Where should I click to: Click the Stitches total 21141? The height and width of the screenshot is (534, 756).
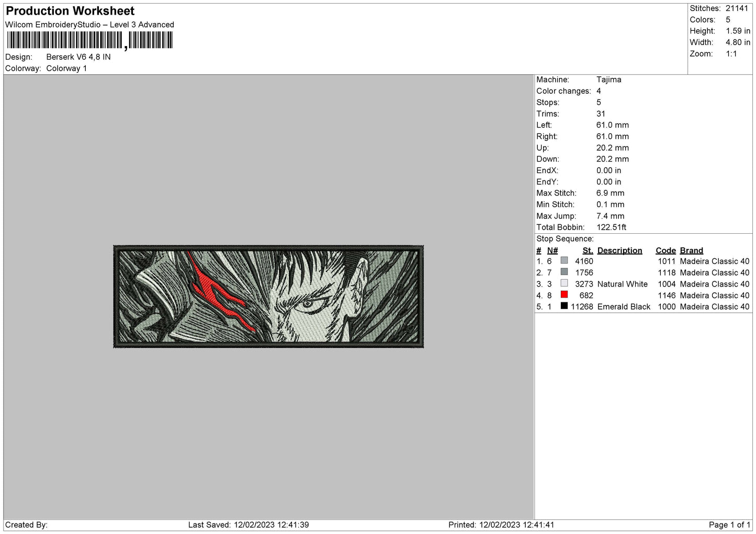[738, 8]
